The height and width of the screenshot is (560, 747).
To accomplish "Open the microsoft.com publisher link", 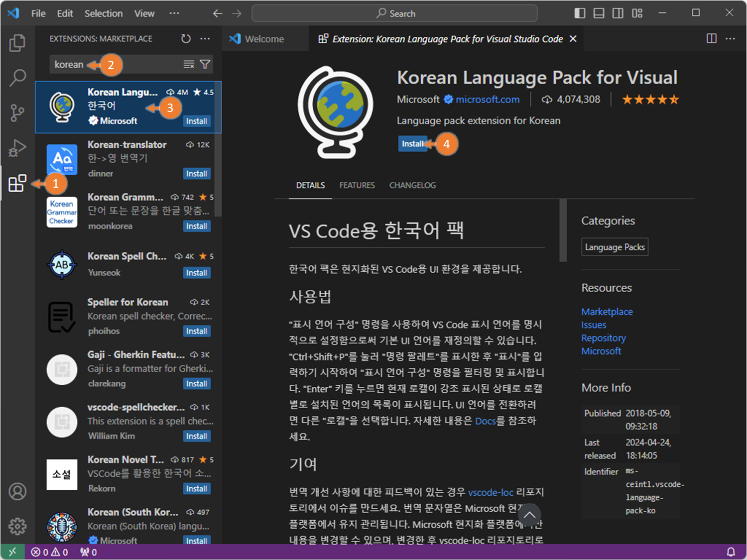I will tap(488, 100).
